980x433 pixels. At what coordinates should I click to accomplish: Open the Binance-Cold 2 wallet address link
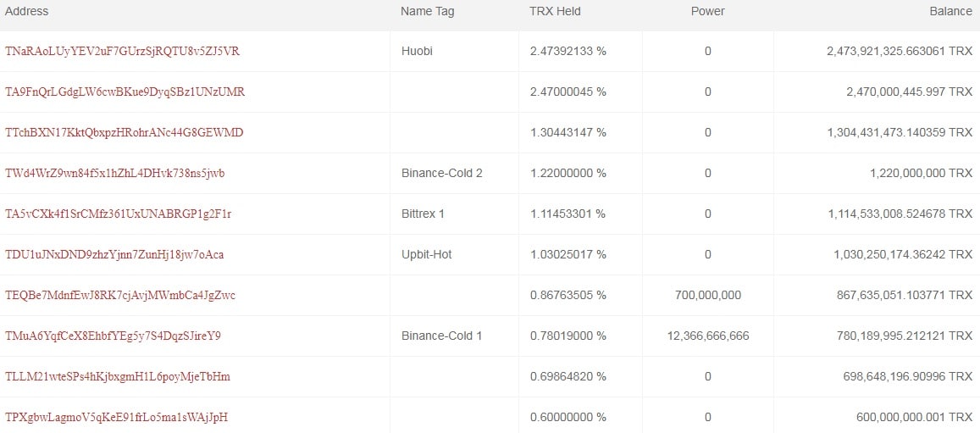[x=115, y=173]
